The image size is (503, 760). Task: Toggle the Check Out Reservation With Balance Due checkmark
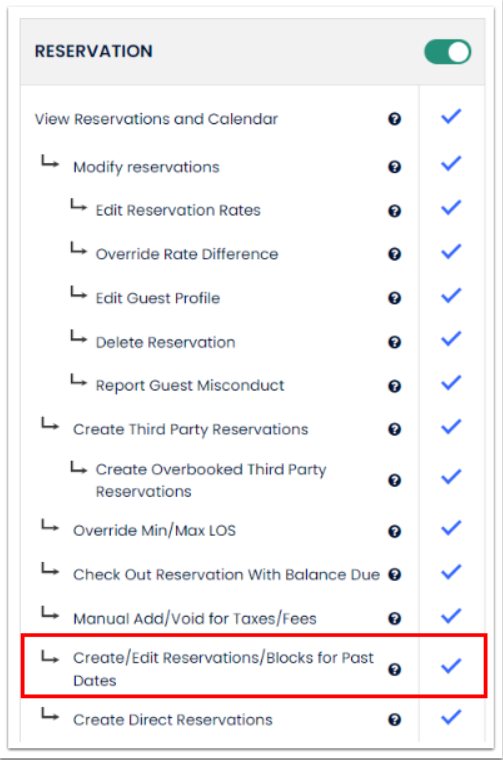pos(451,572)
